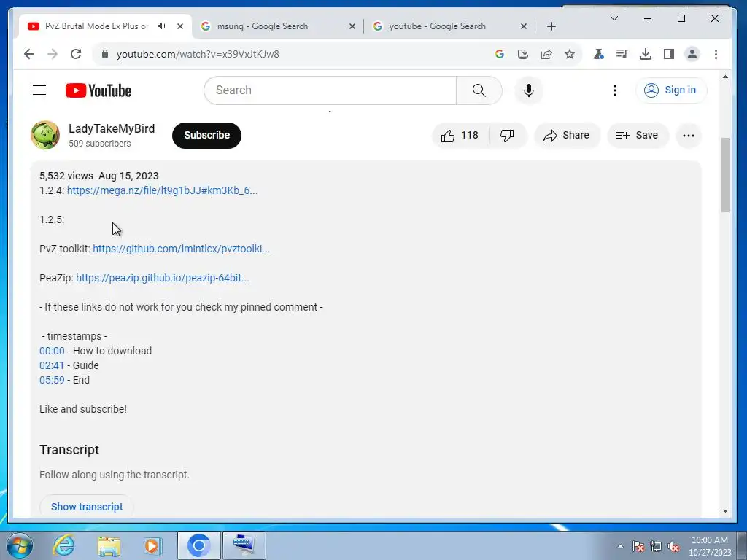Like the video with thumbs up
Viewport: 747px width, 560px height.
point(460,136)
